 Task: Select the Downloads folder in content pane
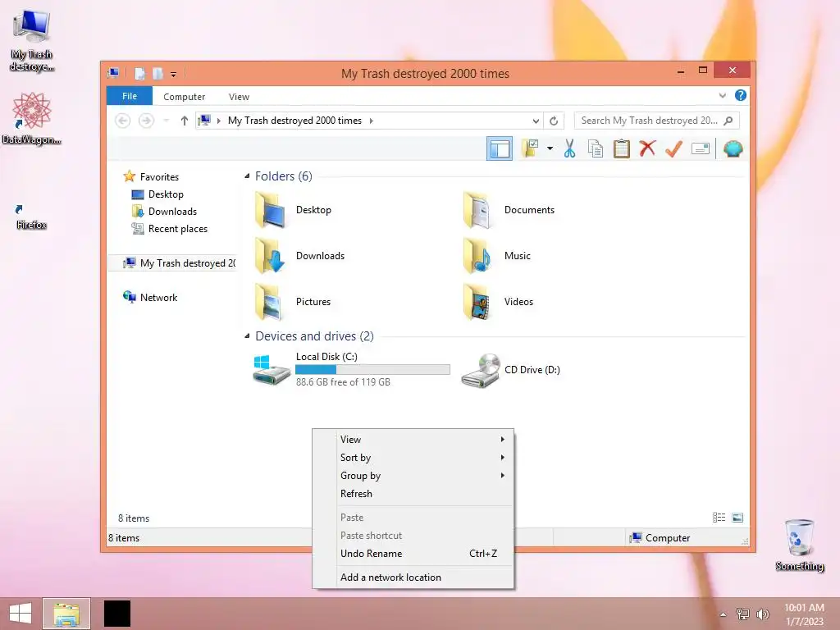(x=269, y=256)
